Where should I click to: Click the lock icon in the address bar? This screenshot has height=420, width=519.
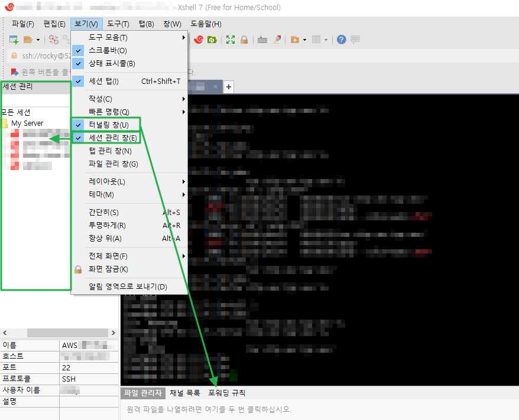click(14, 56)
